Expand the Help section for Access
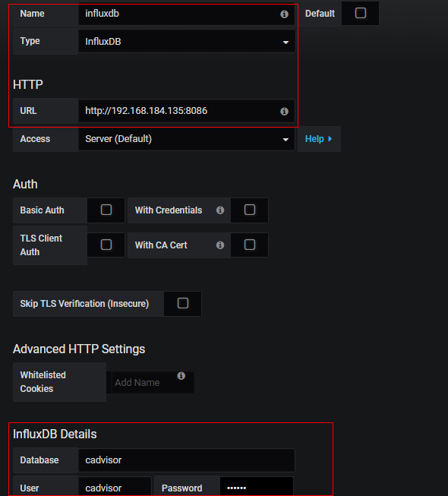 click(x=319, y=139)
